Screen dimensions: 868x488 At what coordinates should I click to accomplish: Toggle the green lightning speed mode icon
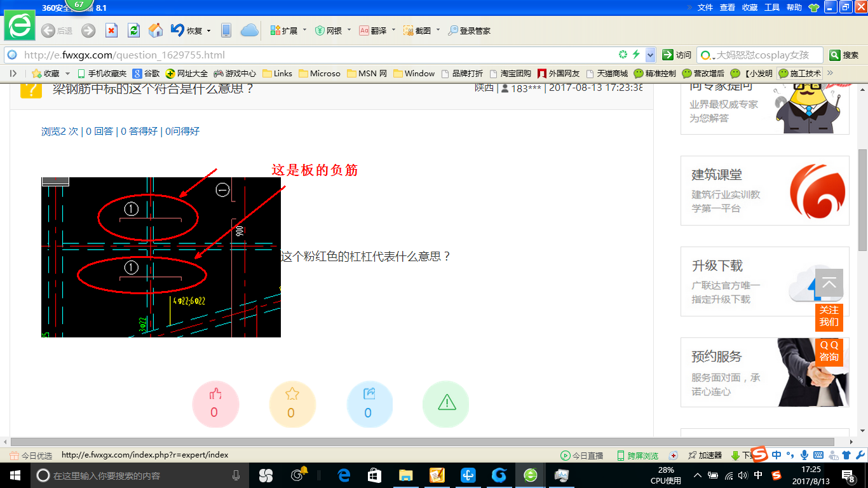[x=636, y=55]
